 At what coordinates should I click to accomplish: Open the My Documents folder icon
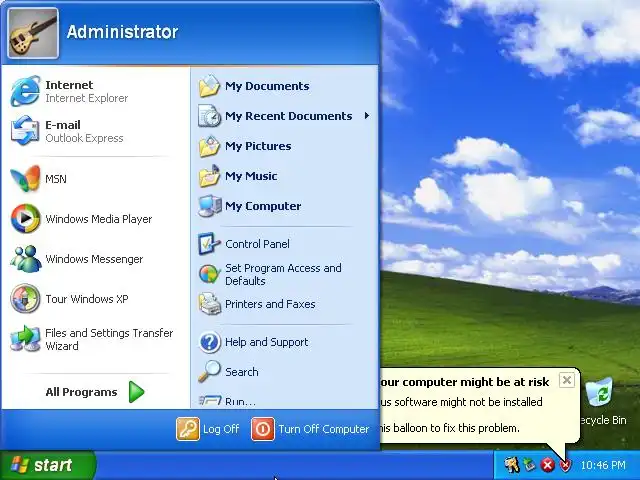pyautogui.click(x=209, y=86)
